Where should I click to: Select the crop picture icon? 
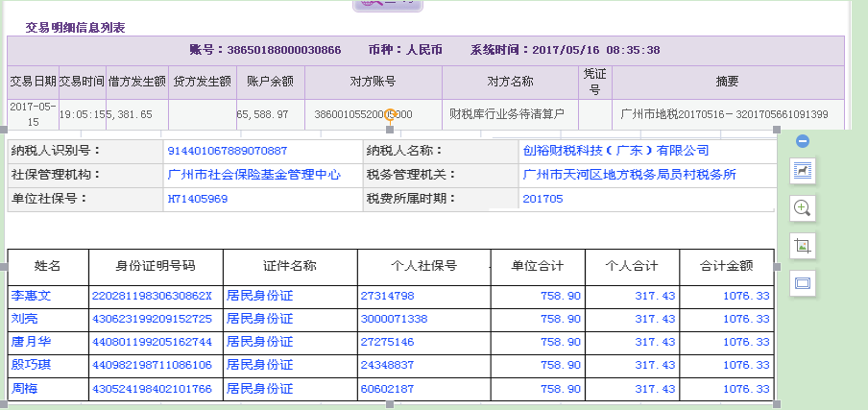pyautogui.click(x=802, y=245)
